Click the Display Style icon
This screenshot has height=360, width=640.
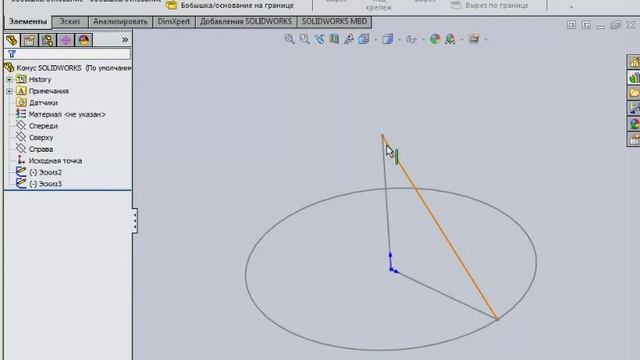click(387, 39)
